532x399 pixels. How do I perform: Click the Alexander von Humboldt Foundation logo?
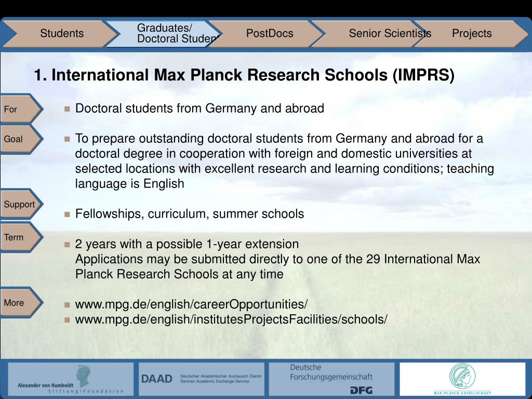(x=71, y=379)
